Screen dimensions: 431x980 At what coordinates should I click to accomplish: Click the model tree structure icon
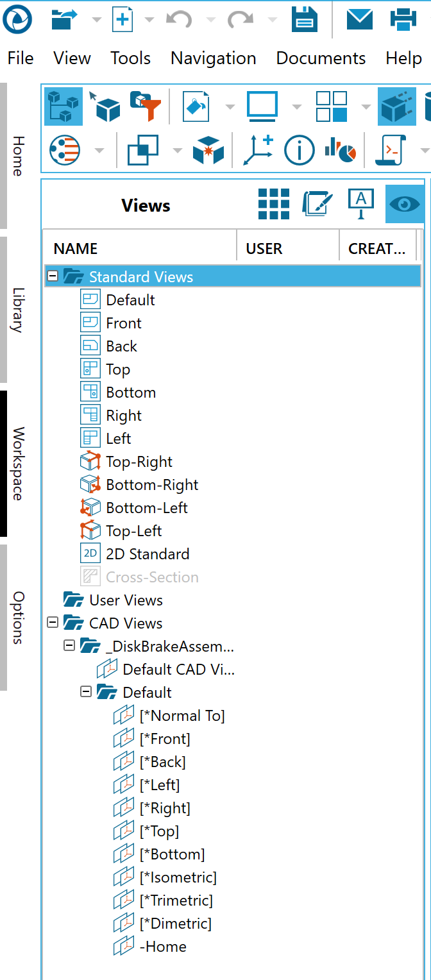pos(63,106)
